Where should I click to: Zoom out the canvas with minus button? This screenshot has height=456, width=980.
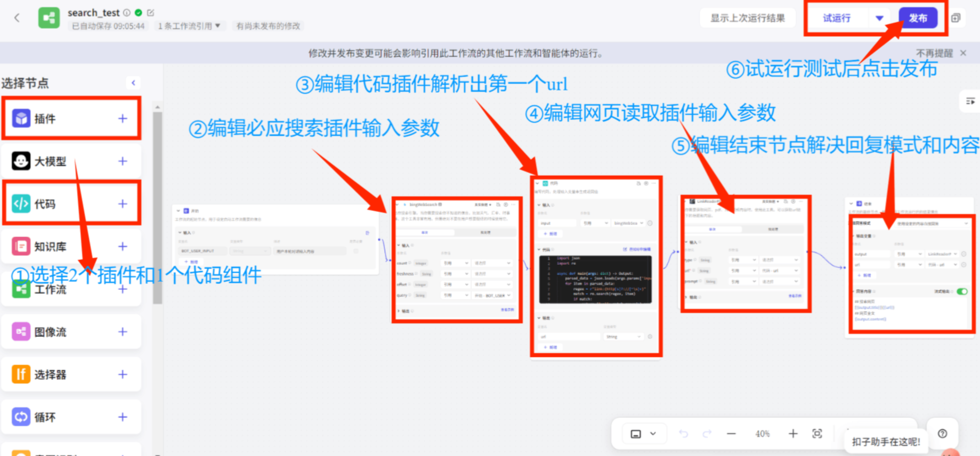point(731,434)
